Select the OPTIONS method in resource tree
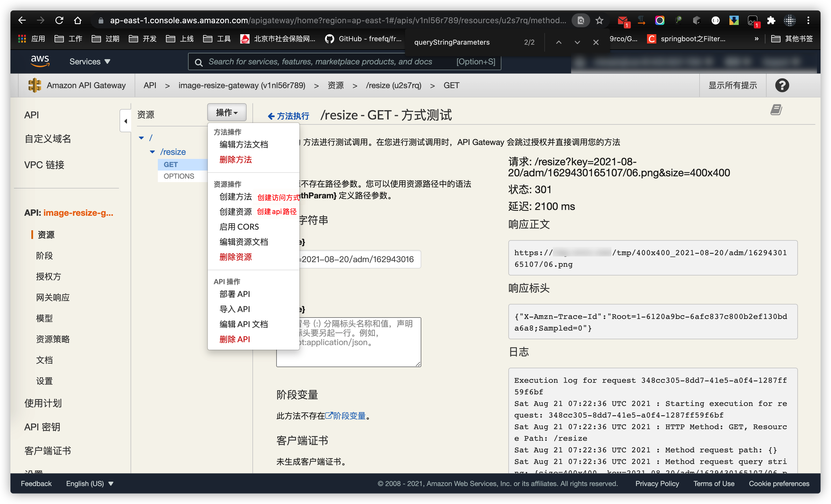The image size is (831, 504). (179, 176)
